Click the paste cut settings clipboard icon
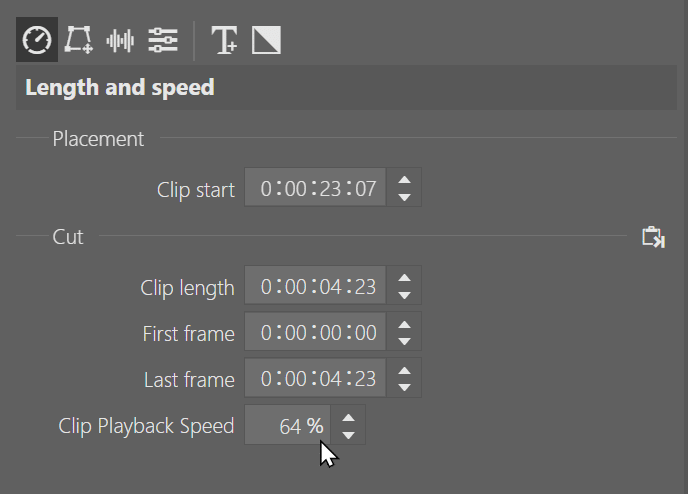 [x=653, y=237]
